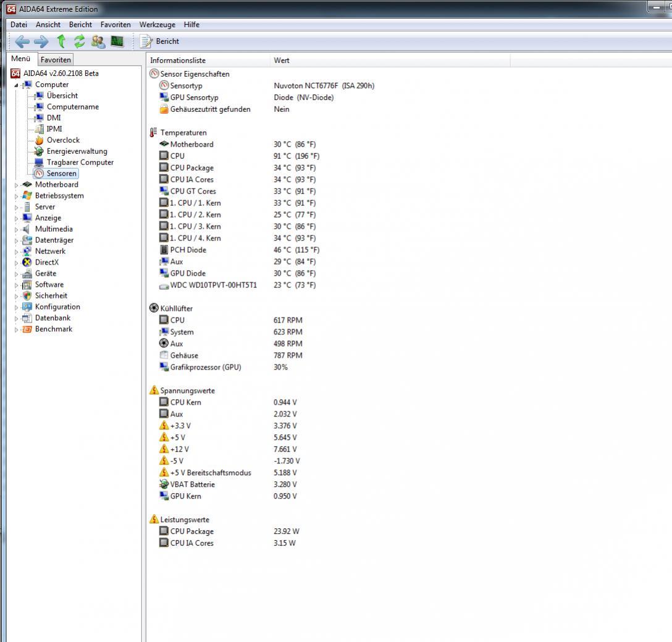This screenshot has width=672, height=642.
Task: Click the Energieverwaltung icon
Action: [39, 151]
